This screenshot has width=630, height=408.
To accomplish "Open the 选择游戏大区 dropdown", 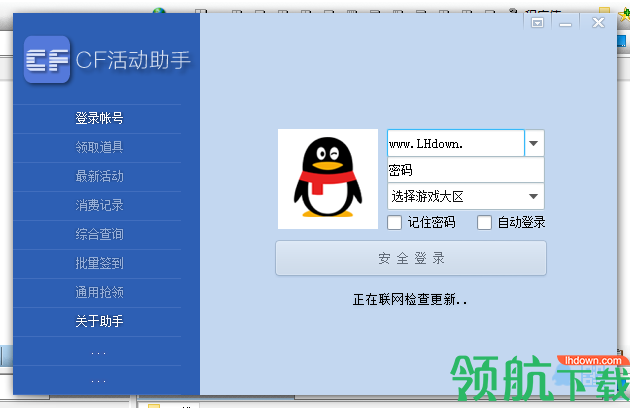I will click(x=466, y=197).
